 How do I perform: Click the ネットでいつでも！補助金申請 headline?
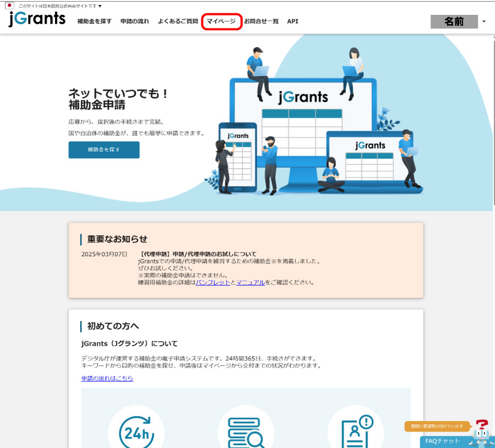click(118, 99)
